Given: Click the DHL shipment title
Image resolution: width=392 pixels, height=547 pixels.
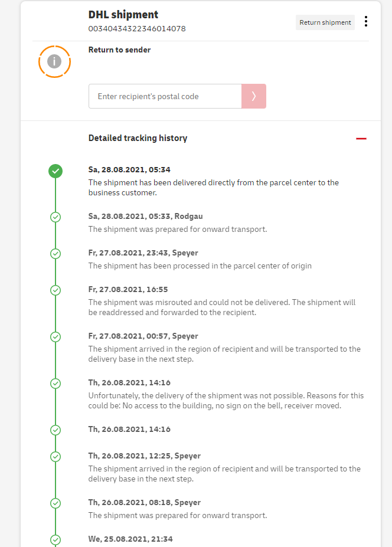Looking at the screenshot, I should [x=123, y=15].
